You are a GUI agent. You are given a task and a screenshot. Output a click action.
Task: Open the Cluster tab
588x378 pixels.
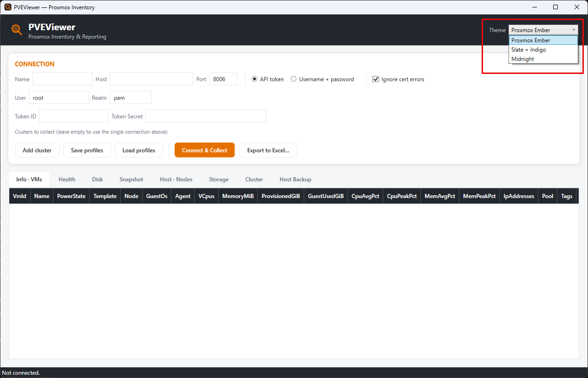click(254, 179)
